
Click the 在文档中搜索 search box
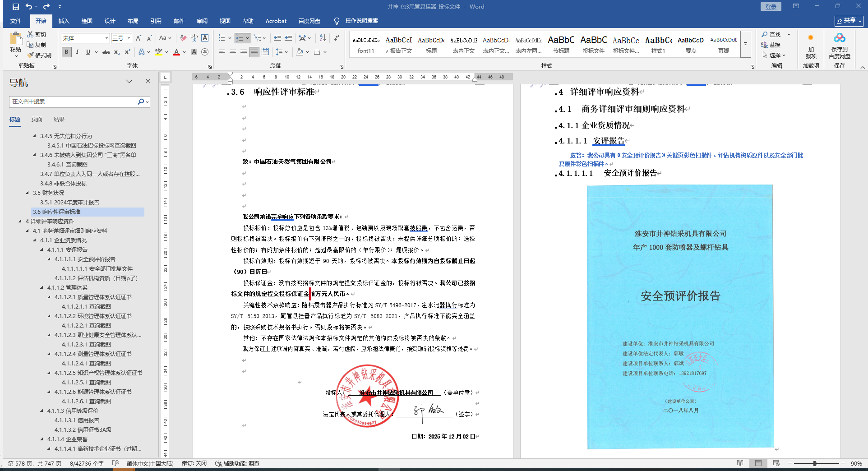(x=74, y=102)
